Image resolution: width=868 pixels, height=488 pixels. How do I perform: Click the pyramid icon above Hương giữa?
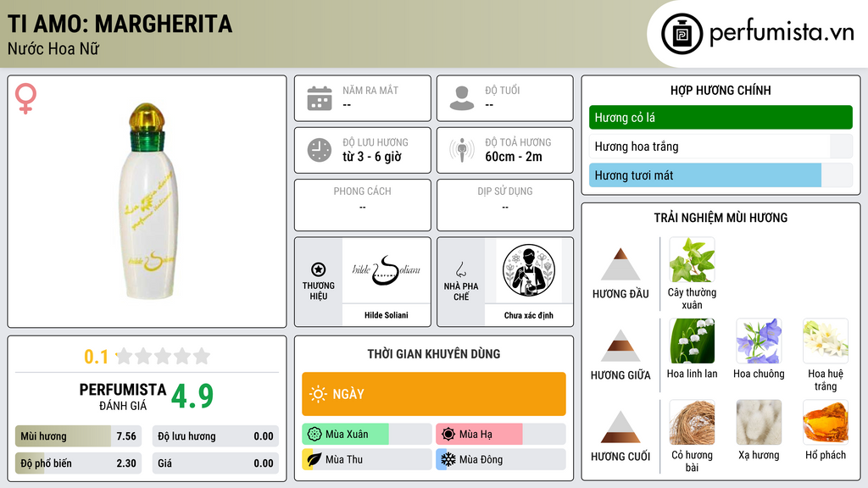620,346
